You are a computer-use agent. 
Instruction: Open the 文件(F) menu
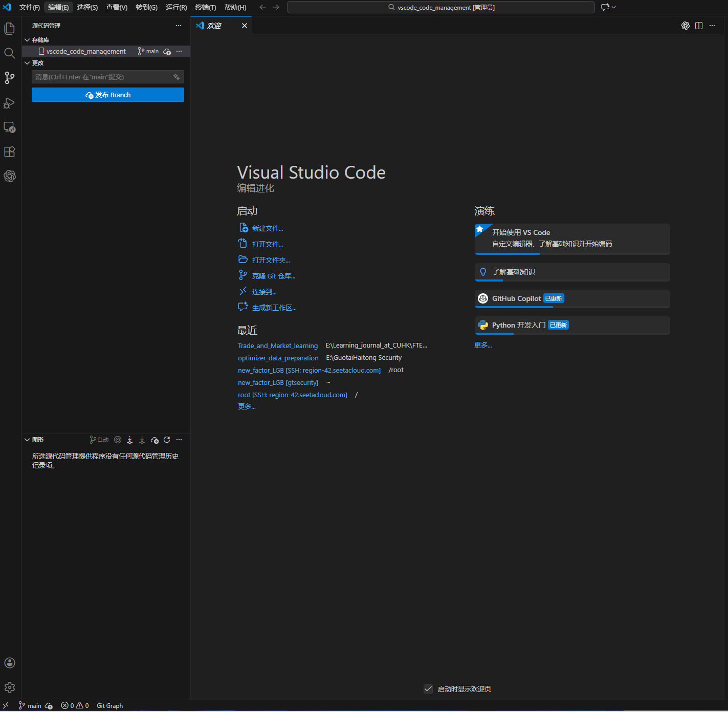click(x=30, y=7)
